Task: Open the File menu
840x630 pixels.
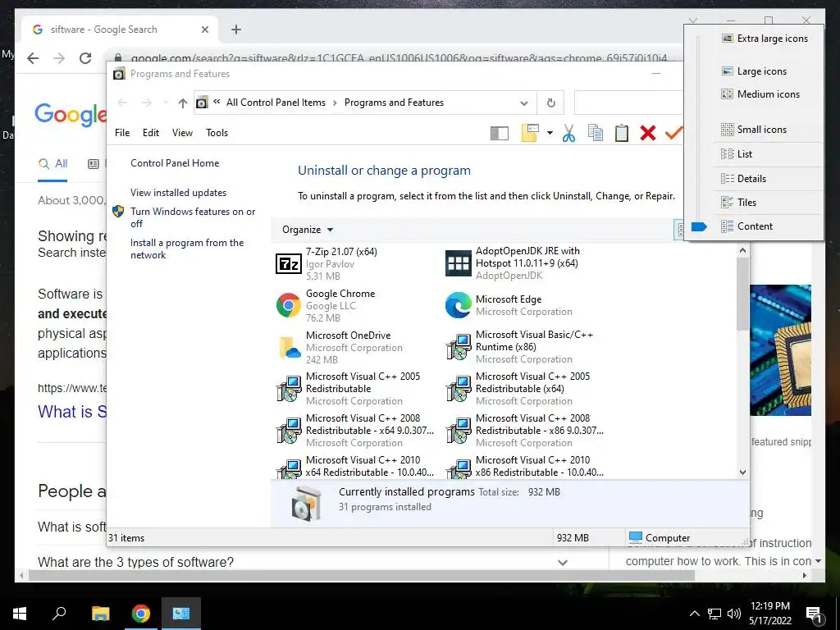Action: tap(122, 133)
